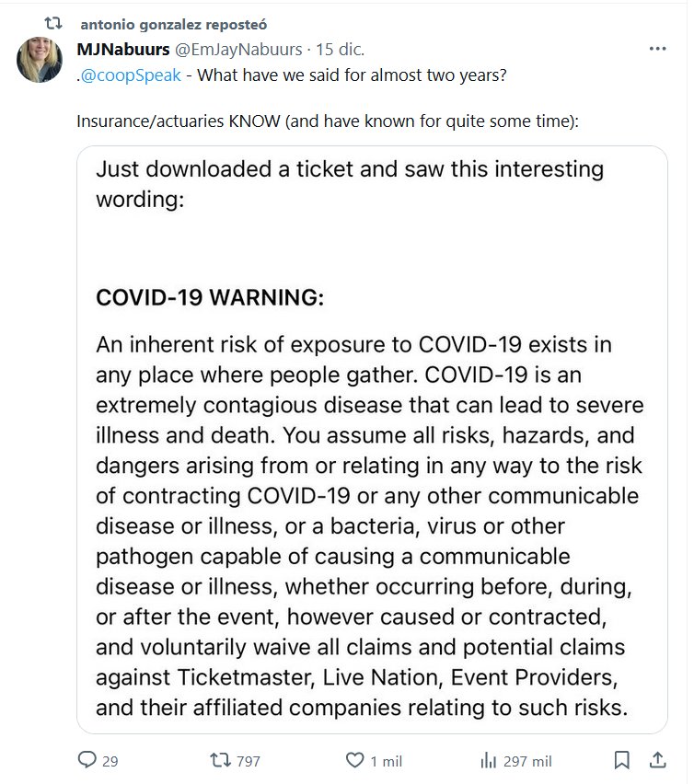Click the 29 replies count
Screen dimensions: 694x784
pyautogui.click(x=110, y=761)
